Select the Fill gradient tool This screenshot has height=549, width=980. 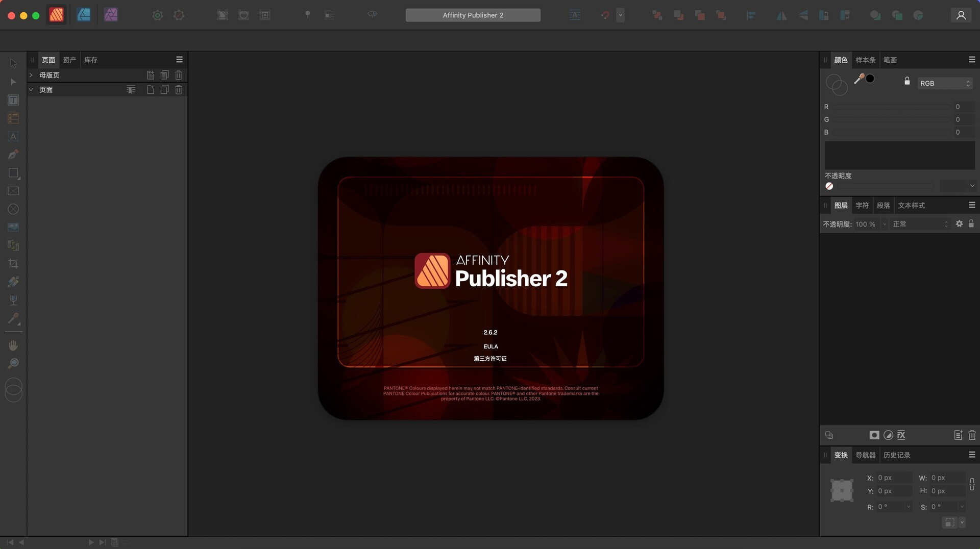(13, 282)
